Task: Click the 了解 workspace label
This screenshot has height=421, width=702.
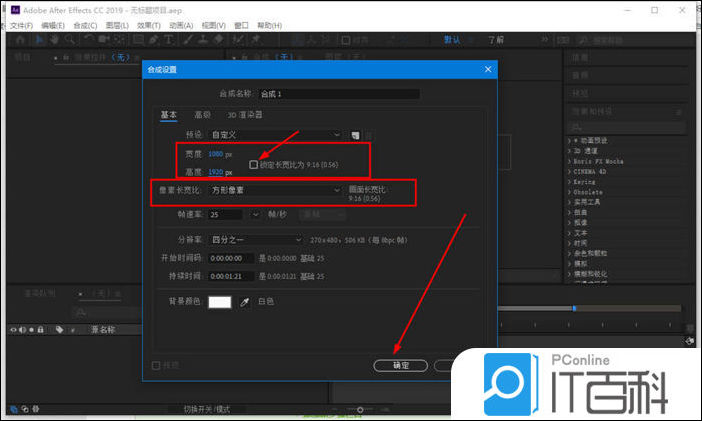Action: click(496, 40)
